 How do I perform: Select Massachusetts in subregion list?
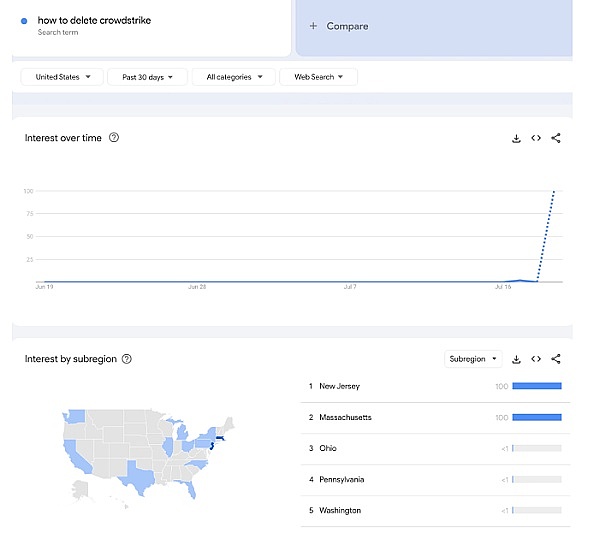[x=345, y=417]
